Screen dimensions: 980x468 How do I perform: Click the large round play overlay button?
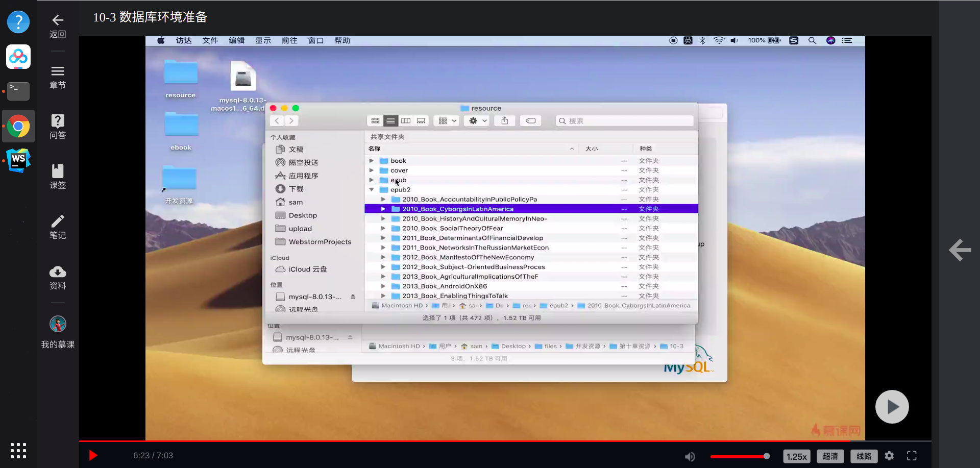pos(892,407)
